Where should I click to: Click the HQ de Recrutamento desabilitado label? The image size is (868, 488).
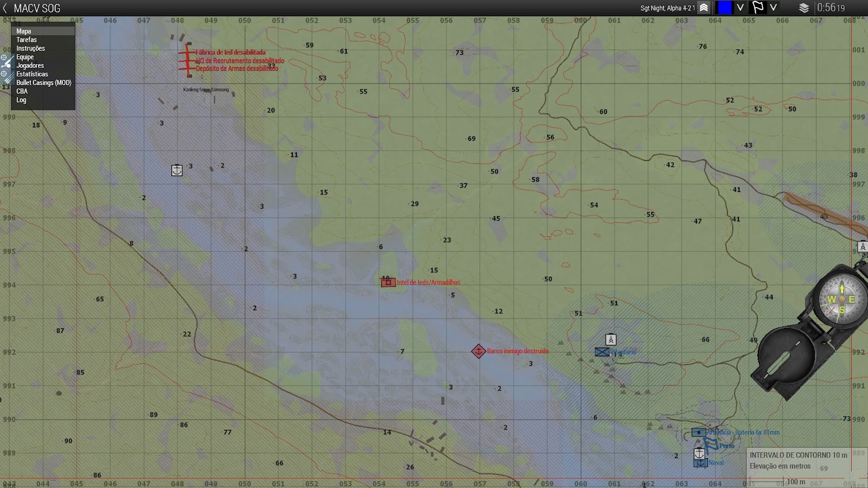240,61
